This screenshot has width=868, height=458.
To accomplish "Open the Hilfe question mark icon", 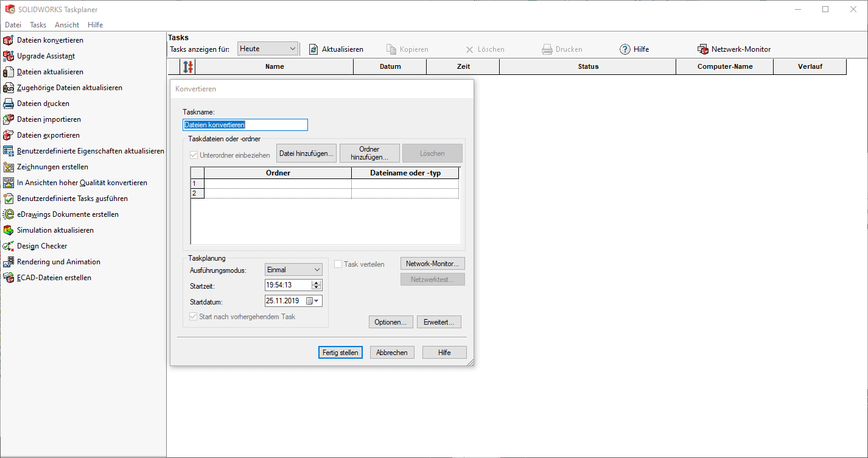I will 625,49.
